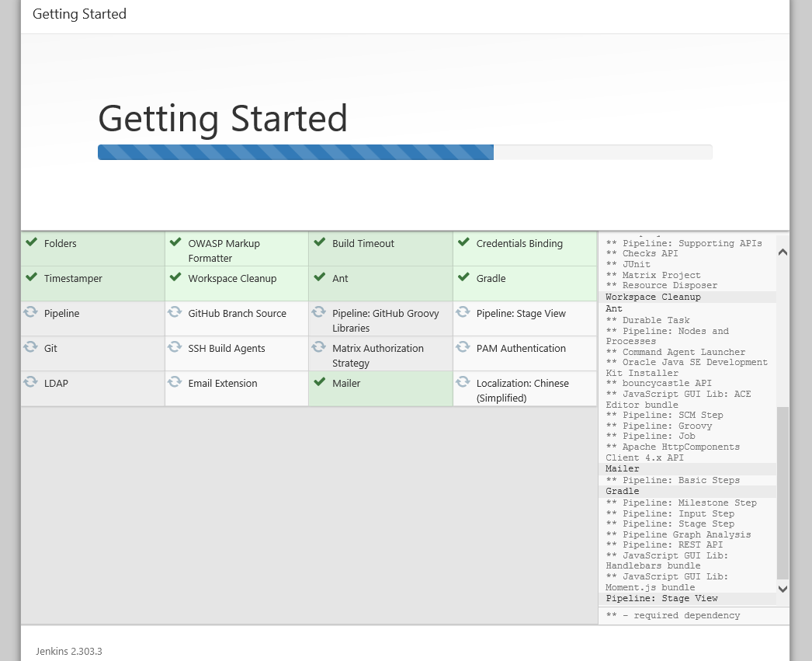Screen dimensions: 812x661
Task: Click the spinner icon for Pipeline: GitHub Groovy Libraries
Action: click(x=318, y=311)
